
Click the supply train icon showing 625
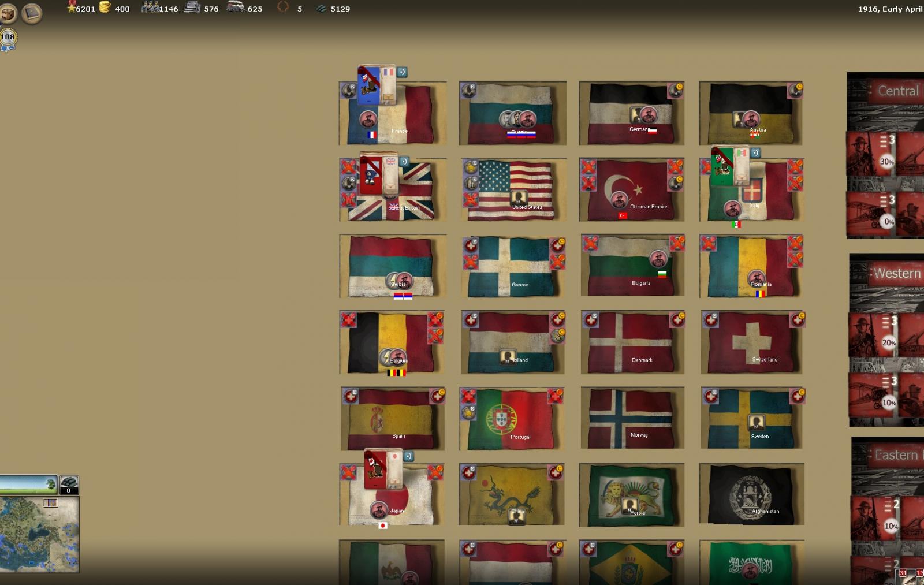(x=235, y=8)
